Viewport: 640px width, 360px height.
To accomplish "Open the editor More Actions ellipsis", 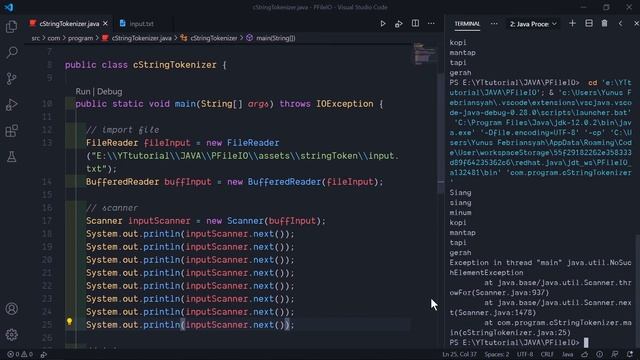I will point(431,24).
